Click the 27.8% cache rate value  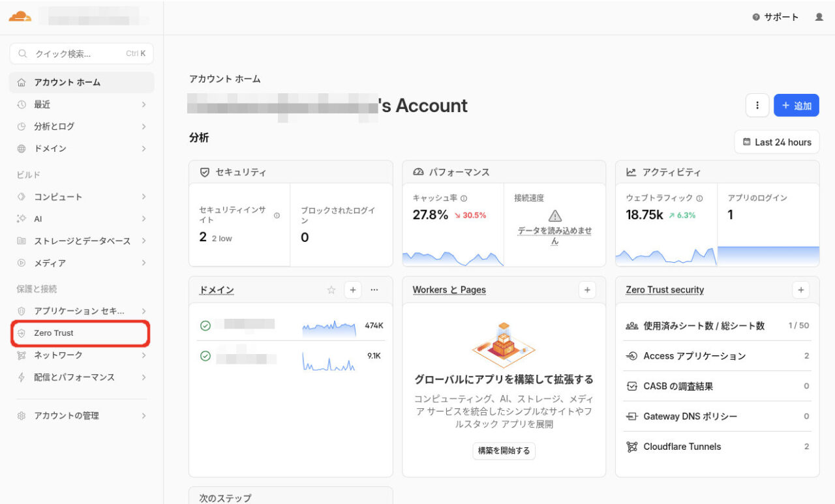click(431, 215)
